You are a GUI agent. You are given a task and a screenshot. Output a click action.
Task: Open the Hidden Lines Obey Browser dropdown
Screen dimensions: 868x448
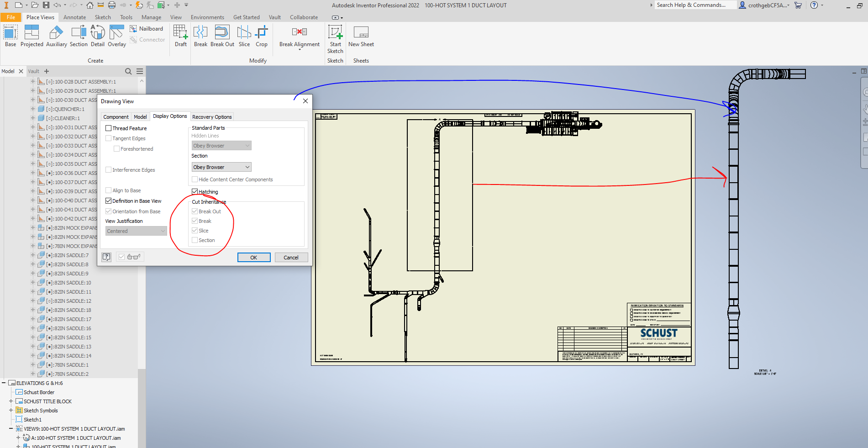coord(221,145)
